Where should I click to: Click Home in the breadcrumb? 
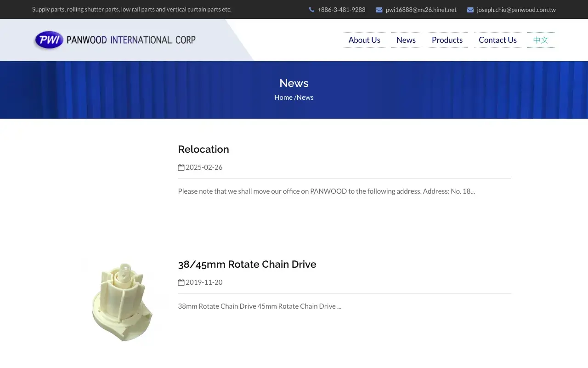[x=283, y=97]
